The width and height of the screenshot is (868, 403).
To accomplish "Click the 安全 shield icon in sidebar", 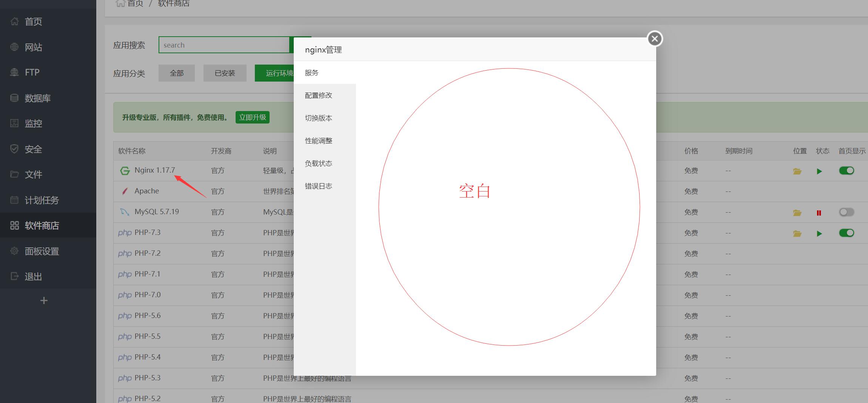I will (14, 149).
